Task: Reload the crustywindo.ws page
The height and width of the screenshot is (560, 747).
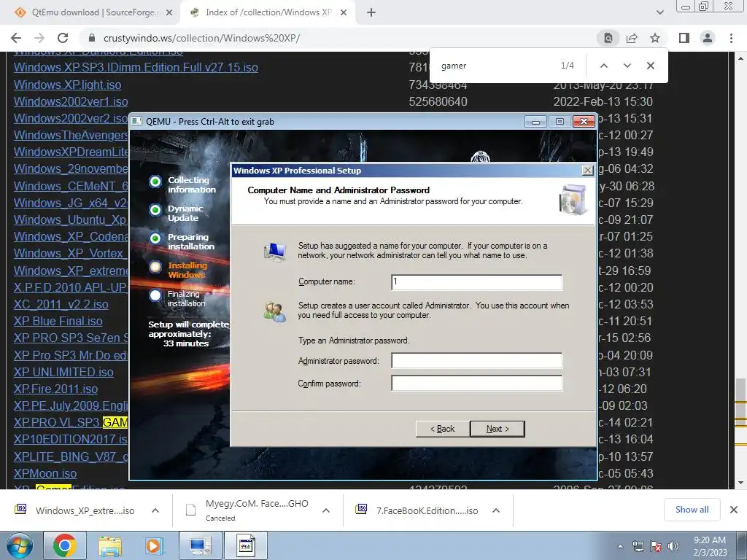Action: coord(63,38)
